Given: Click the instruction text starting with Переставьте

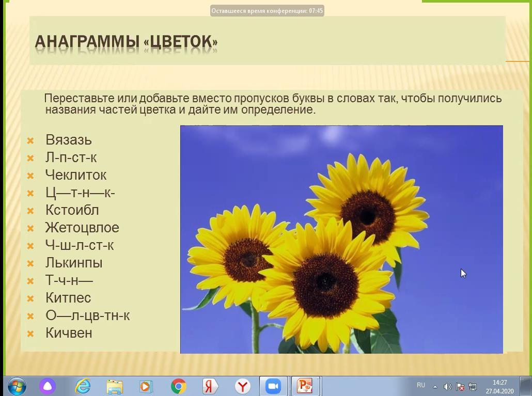Looking at the screenshot, I should pos(273,104).
